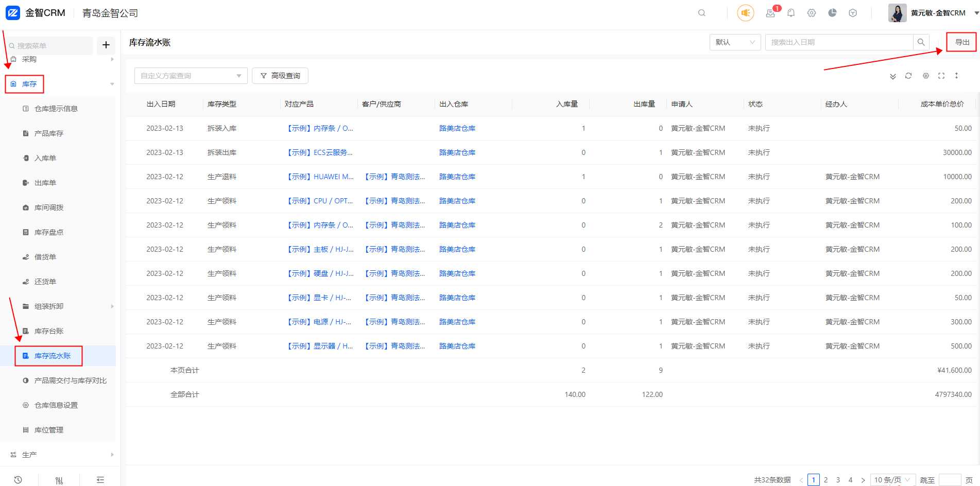Open 路美店仓库 link in 拆装出库 row
The image size is (980, 486).
(x=457, y=152)
